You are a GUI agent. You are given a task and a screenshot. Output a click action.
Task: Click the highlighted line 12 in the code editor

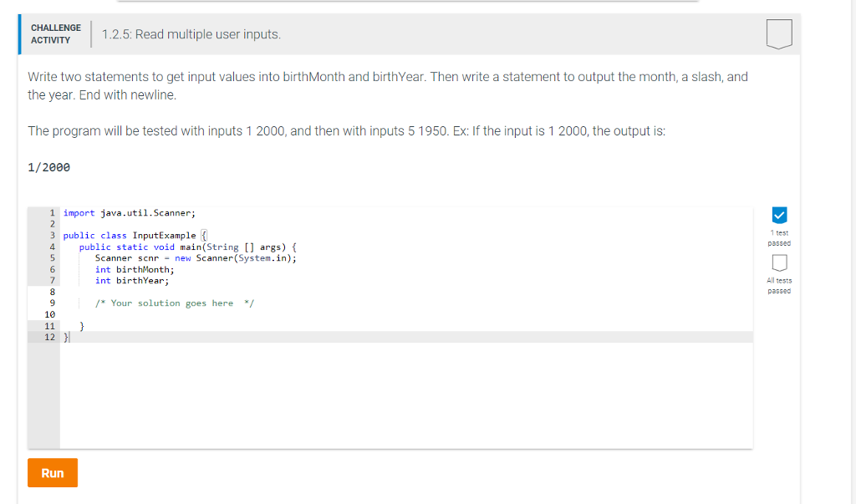(251, 337)
